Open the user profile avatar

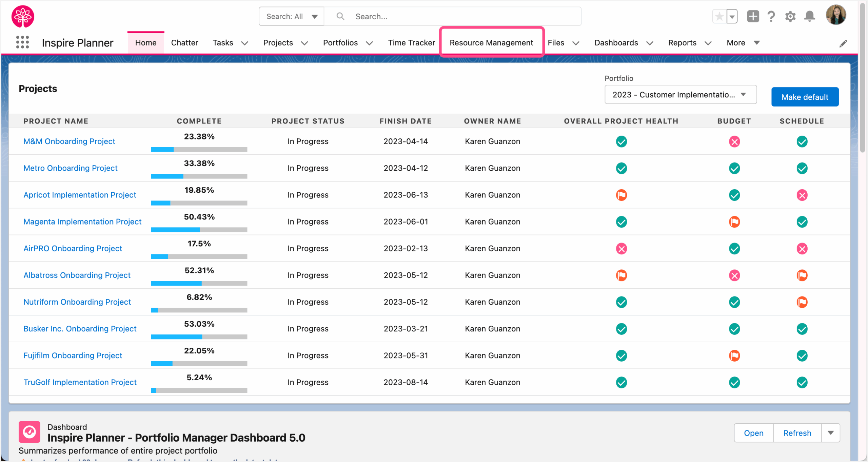(x=835, y=15)
